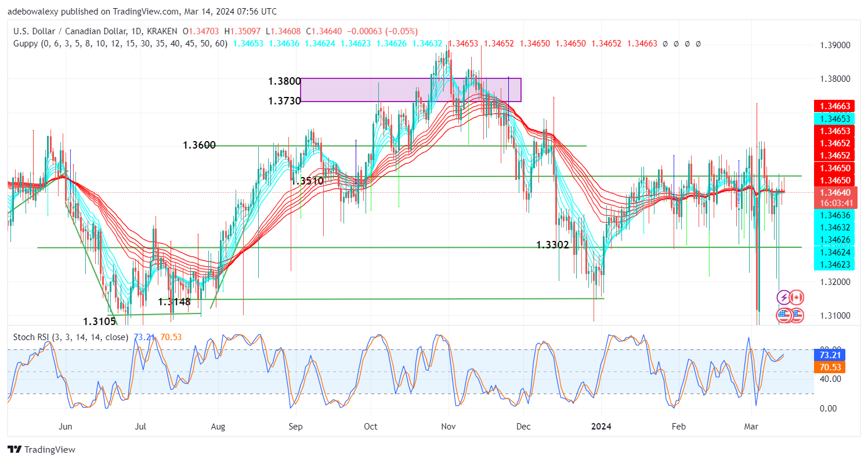The height and width of the screenshot is (462, 868).
Task: Click the Aug label on time axis
Action: tap(218, 426)
